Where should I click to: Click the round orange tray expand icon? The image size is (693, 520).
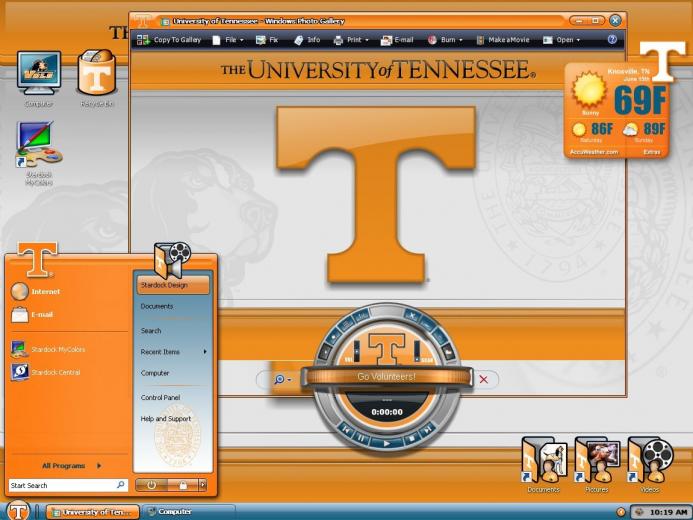pos(621,512)
